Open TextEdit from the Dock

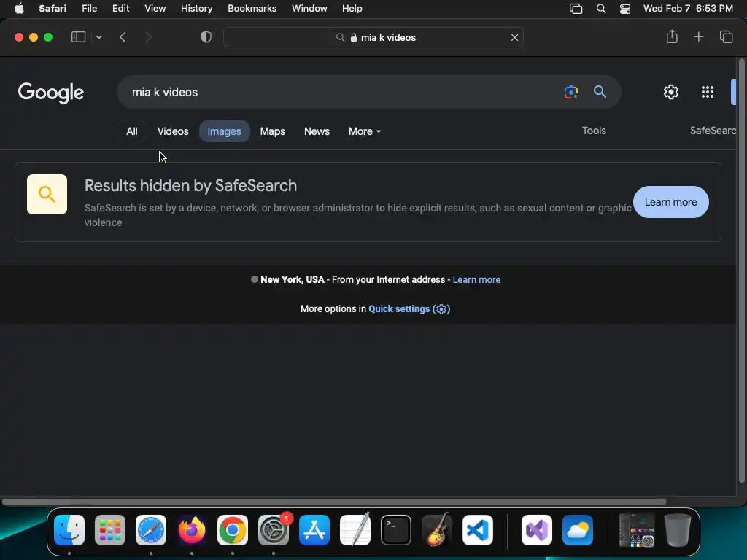pyautogui.click(x=355, y=530)
